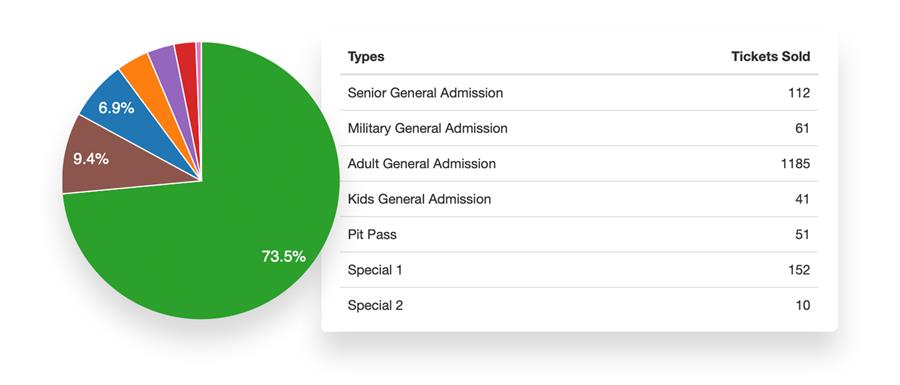The height and width of the screenshot is (385, 900).
Task: Click the 1185 tickets sold value
Action: click(795, 164)
